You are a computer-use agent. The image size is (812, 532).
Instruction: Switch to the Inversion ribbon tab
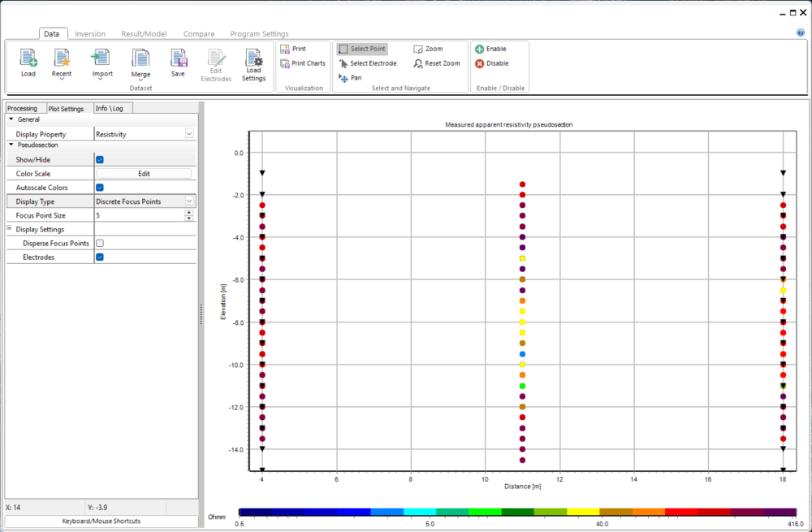click(90, 34)
